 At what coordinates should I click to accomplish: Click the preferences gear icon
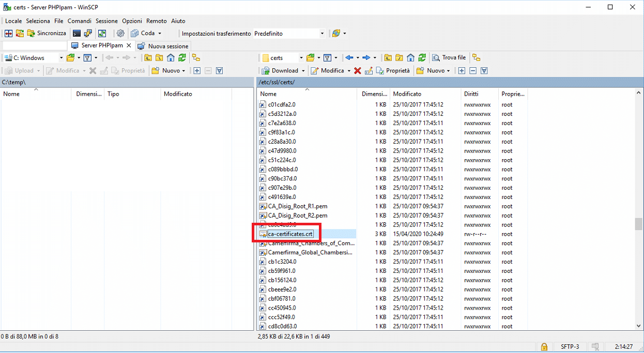pos(120,33)
